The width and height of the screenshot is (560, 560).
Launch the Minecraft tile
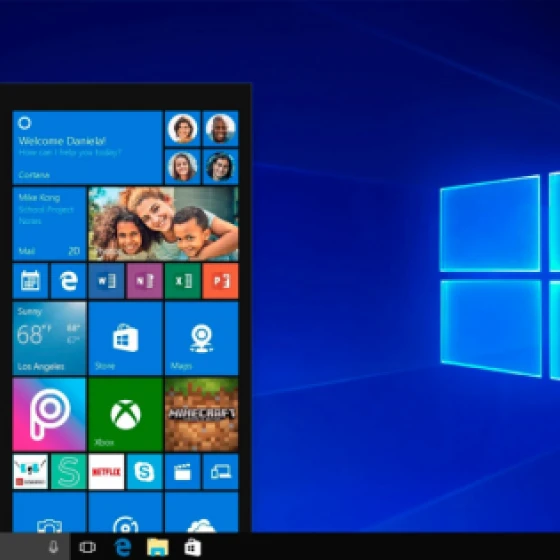click(x=201, y=414)
